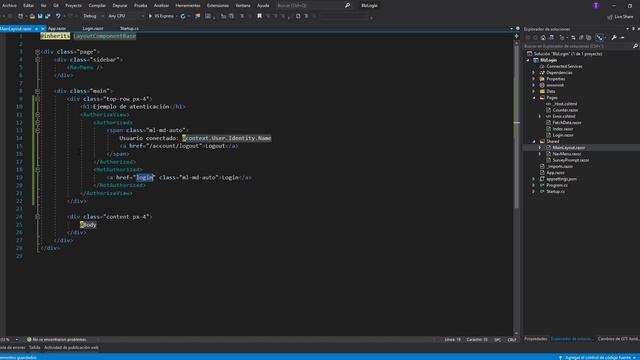
Task: Switch to the Login.razor editor tab
Action: [x=93, y=29]
